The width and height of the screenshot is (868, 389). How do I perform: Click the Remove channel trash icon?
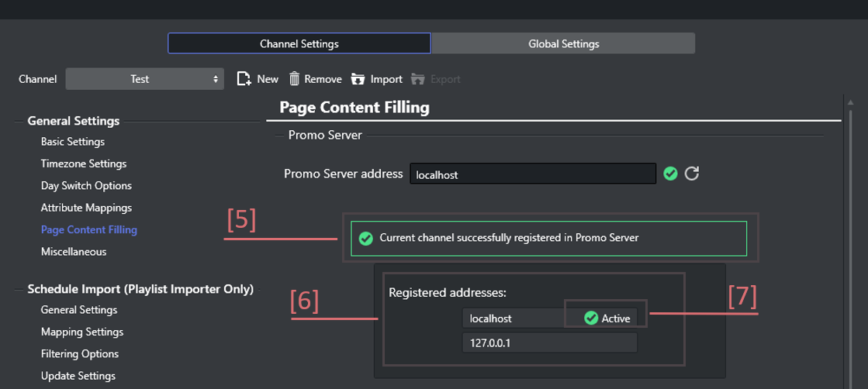pos(295,79)
